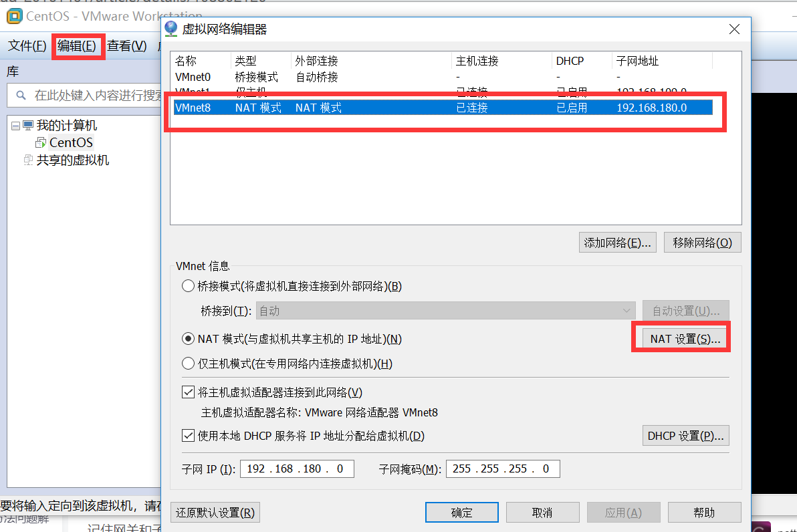Click the 主机连接 column header
Screen dimensions: 797x532
pos(501,61)
